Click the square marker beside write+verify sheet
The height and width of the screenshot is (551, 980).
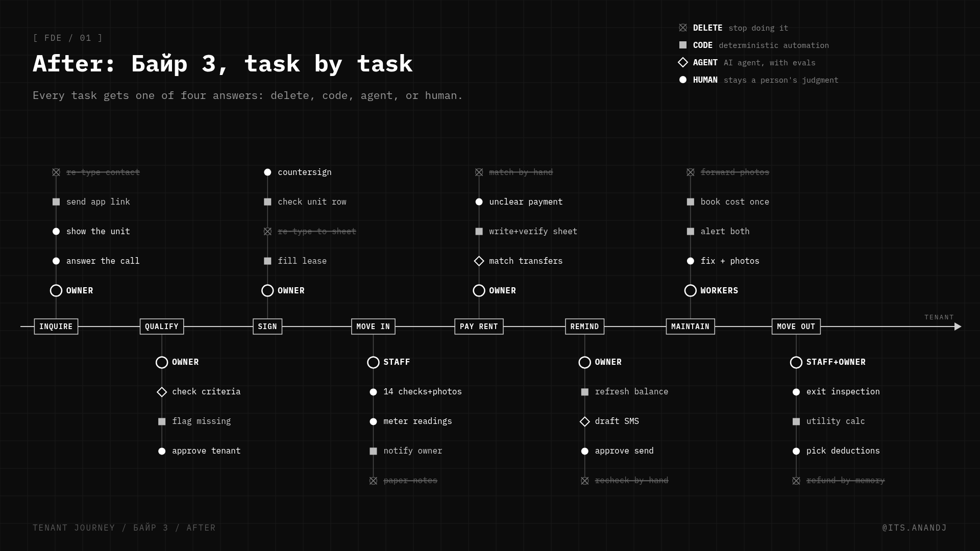click(479, 232)
